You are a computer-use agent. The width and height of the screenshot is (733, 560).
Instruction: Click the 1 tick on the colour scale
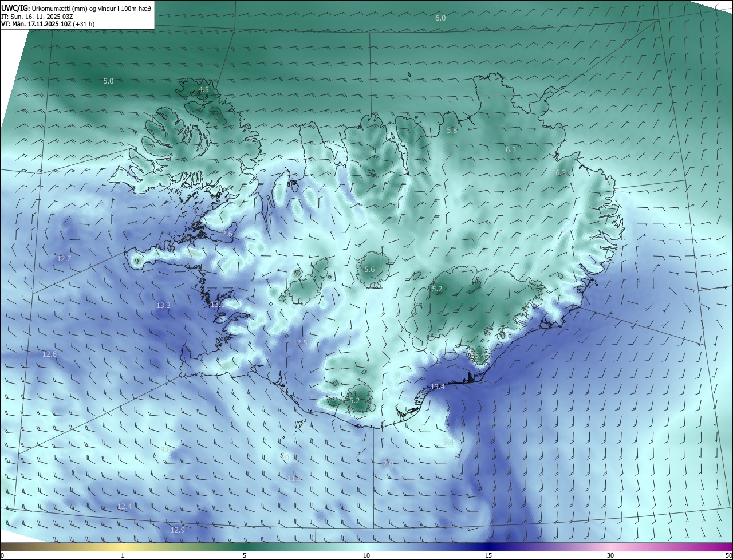(123, 556)
